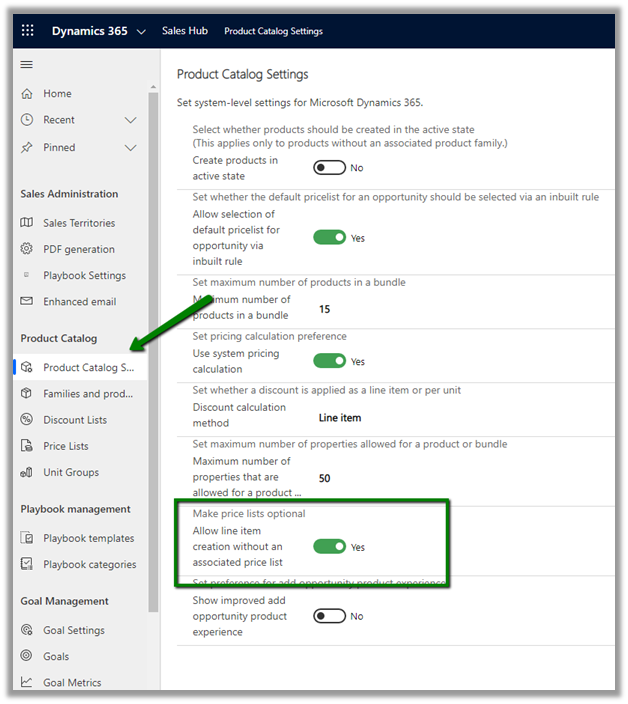Click the Price Lists document icon
The image size is (628, 704).
[26, 445]
